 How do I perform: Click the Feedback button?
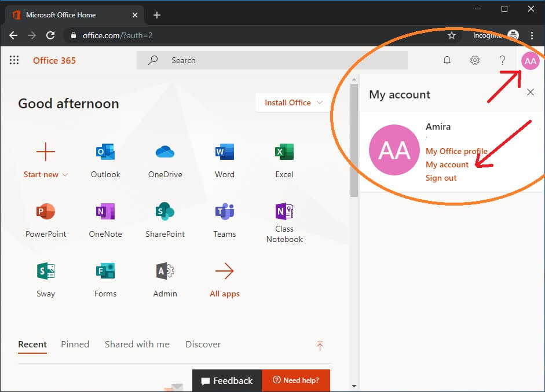[226, 380]
